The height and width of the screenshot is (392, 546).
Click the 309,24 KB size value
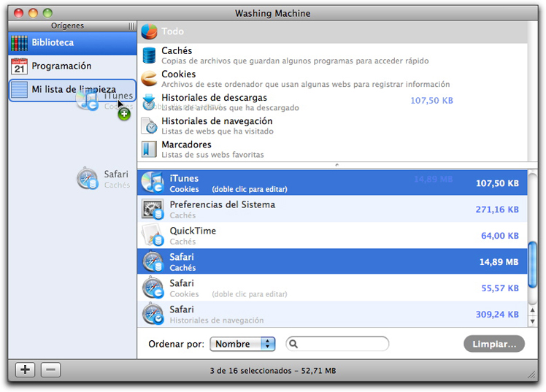(x=497, y=315)
